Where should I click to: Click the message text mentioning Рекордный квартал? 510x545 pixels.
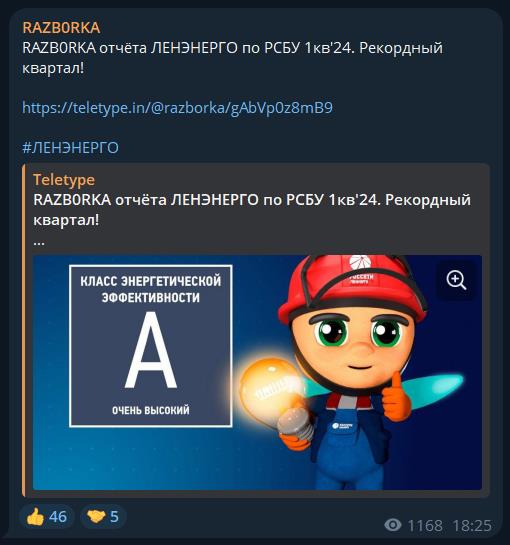point(232,58)
